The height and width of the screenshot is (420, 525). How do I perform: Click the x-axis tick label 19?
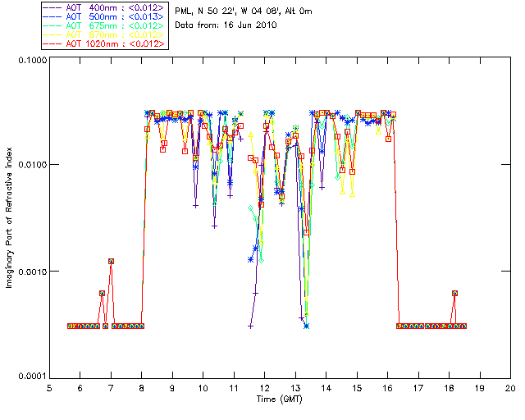click(480, 388)
